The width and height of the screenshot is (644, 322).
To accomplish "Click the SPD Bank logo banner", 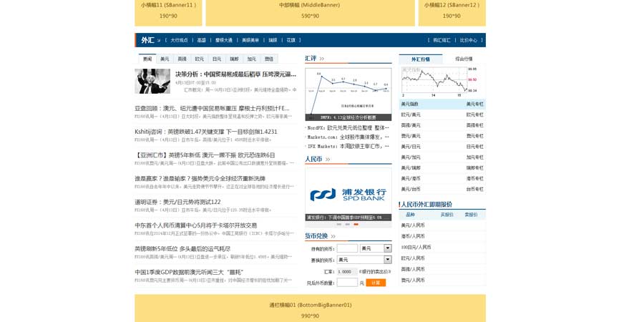I will 348,194.
